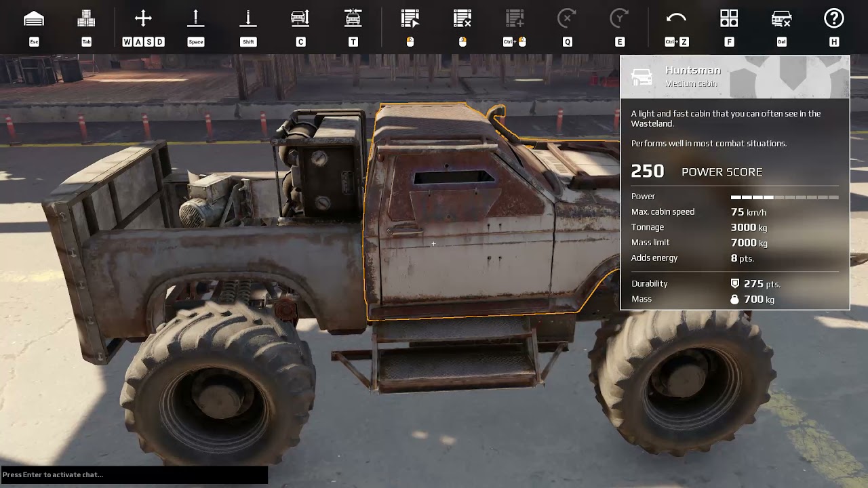Viewport: 868px width, 488px height.
Task: Click the select part icon with cursor
Action: [410, 18]
